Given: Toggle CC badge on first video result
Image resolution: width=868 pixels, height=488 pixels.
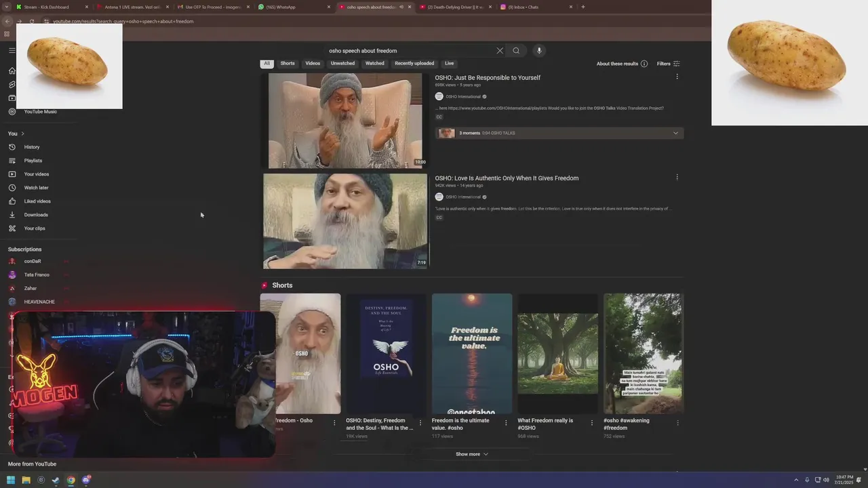Looking at the screenshot, I should (x=439, y=117).
